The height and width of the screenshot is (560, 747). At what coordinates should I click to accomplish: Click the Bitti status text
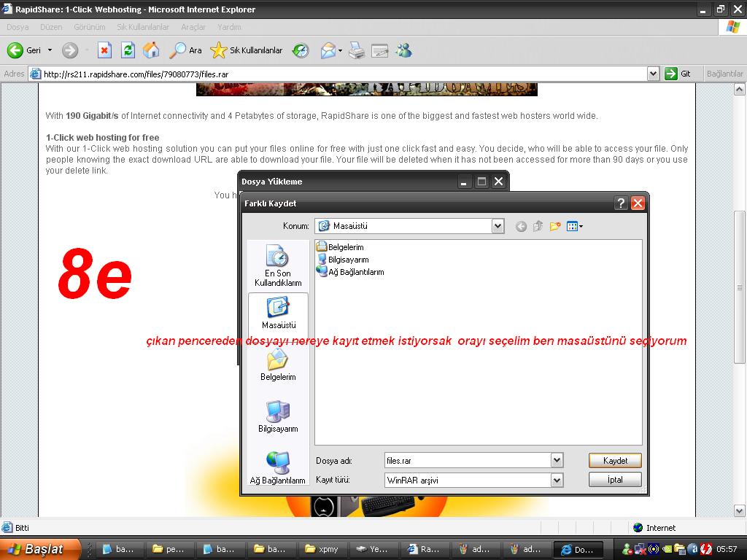[22, 528]
